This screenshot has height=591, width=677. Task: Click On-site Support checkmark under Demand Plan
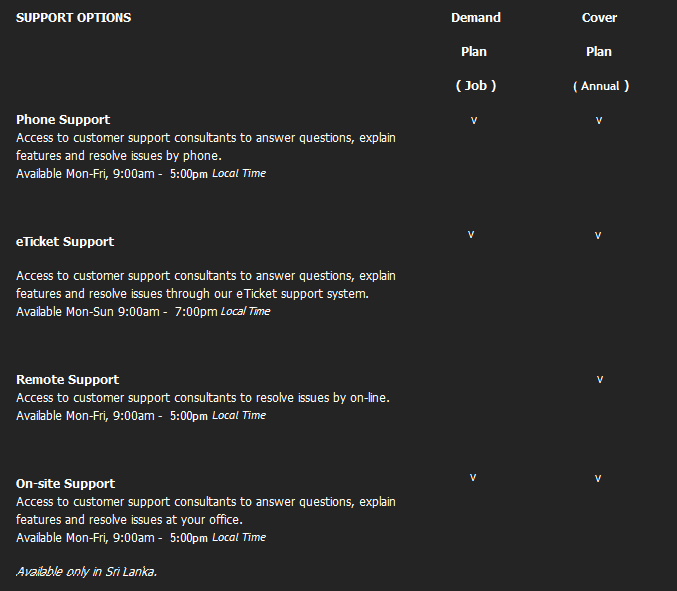[473, 477]
